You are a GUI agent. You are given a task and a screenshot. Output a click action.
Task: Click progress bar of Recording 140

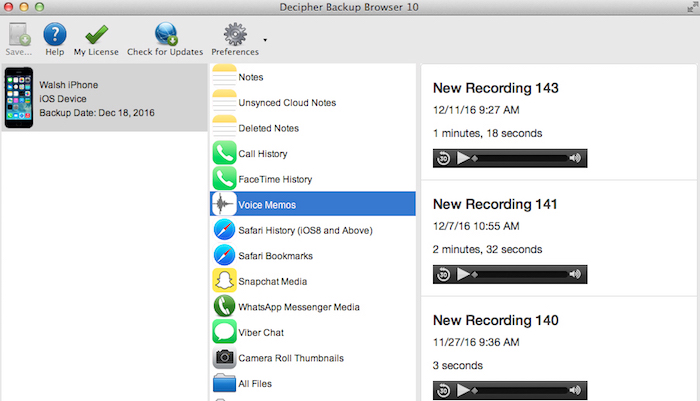click(520, 391)
